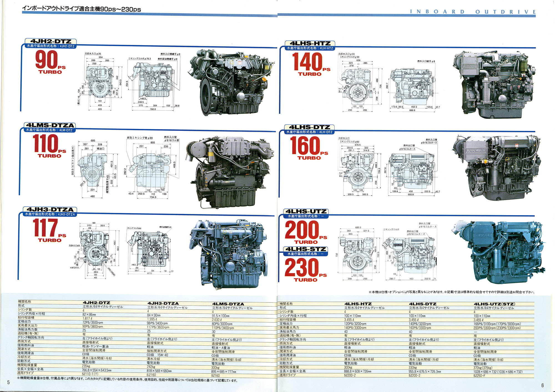
Task: Click the '330kg' dry weight value
Action: coord(413,368)
